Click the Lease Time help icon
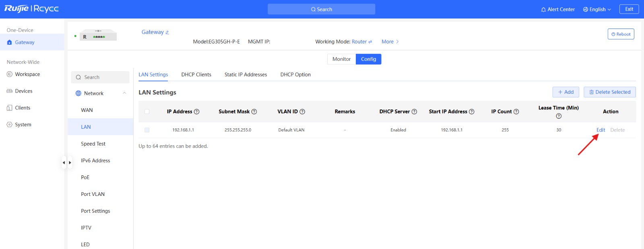 pos(558,116)
